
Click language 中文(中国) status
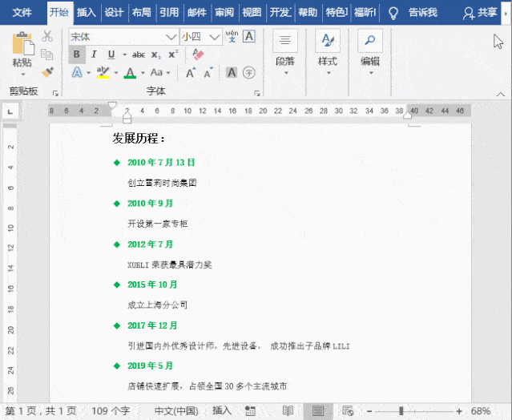(176, 411)
